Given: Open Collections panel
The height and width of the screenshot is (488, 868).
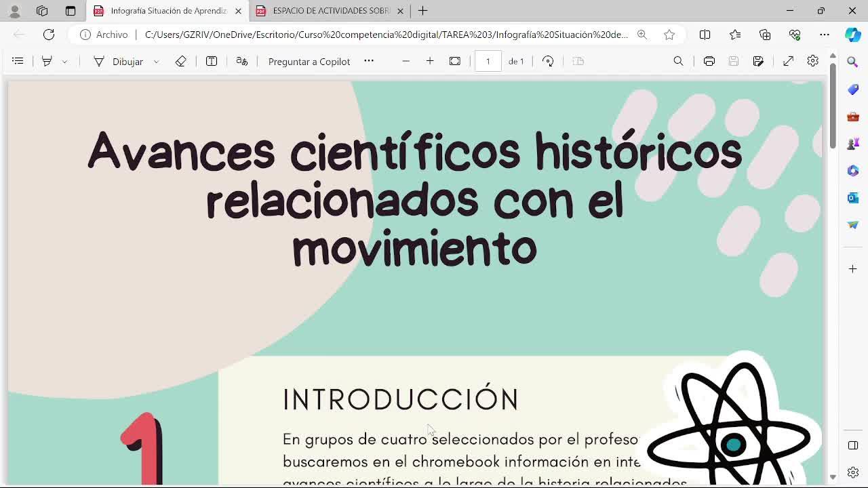Looking at the screenshot, I should (x=765, y=35).
